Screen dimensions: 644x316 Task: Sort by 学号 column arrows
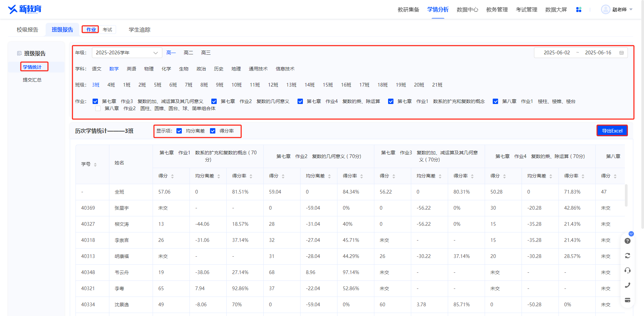pos(95,165)
